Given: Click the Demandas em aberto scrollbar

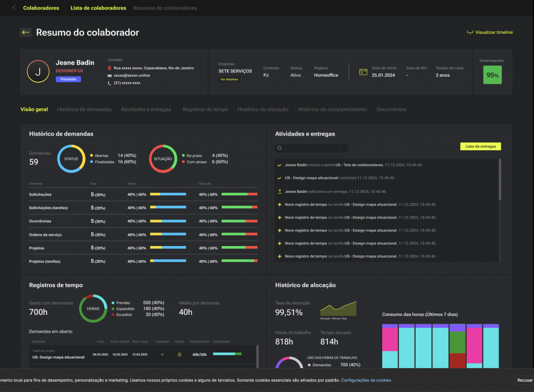Looking at the screenshot, I should [x=257, y=357].
